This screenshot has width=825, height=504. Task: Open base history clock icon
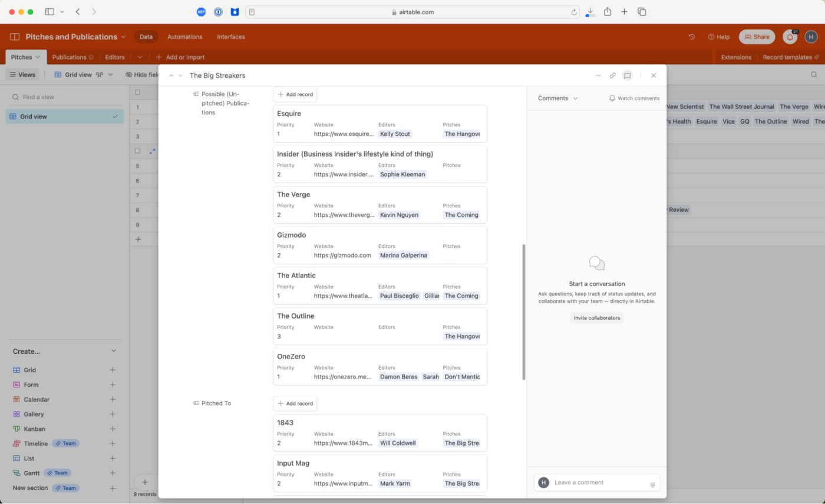pos(692,37)
